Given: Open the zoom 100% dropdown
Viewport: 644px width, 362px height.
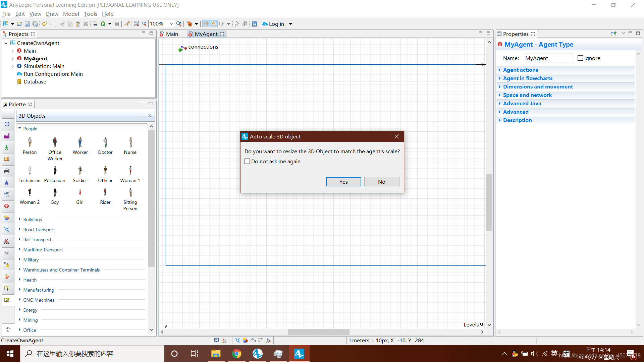Looking at the screenshot, I should [171, 24].
